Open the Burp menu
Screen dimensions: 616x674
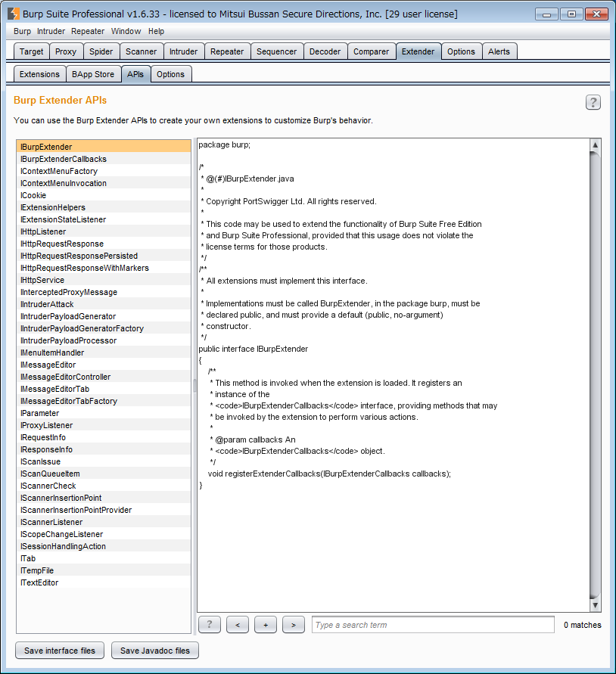pyautogui.click(x=23, y=31)
